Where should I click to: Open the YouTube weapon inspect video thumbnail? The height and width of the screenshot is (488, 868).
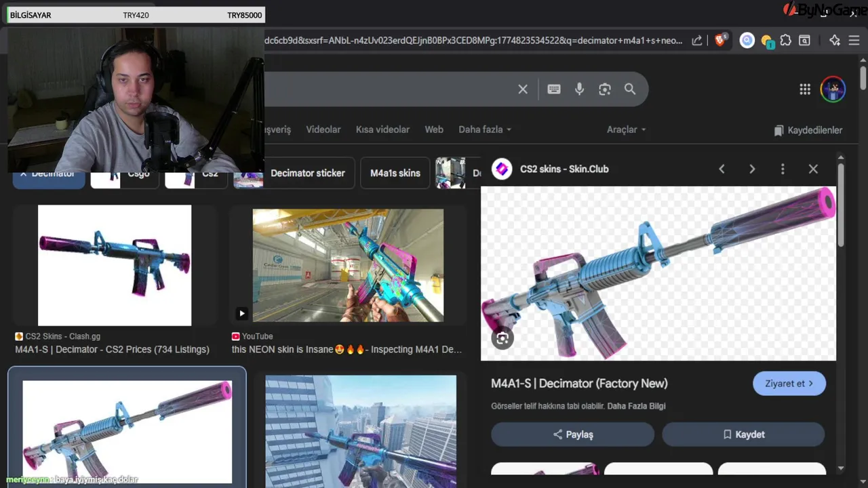[x=348, y=265]
